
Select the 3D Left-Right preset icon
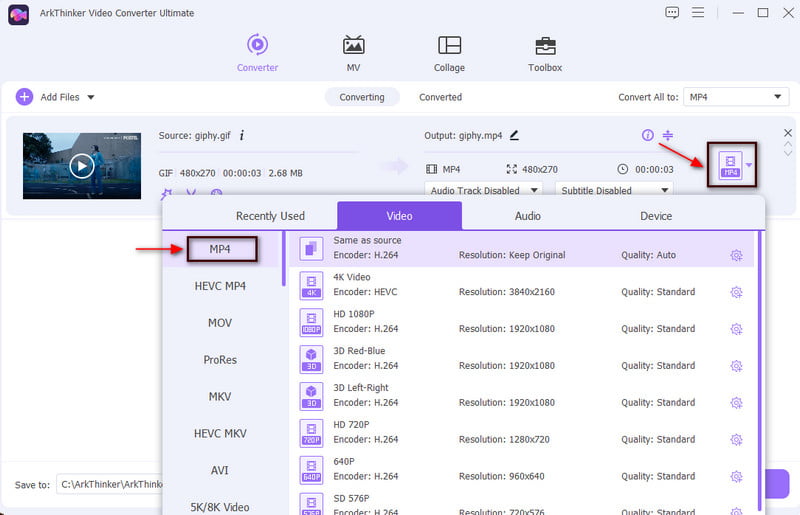point(311,396)
